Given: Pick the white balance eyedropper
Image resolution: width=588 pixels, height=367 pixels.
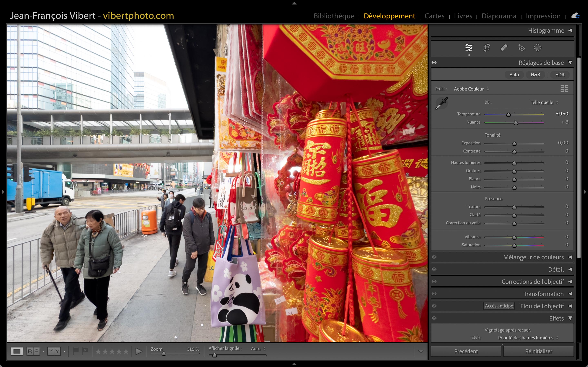Looking at the screenshot, I should [x=441, y=103].
